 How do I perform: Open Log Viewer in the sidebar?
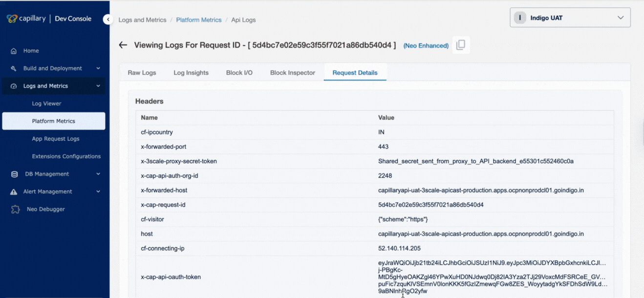click(x=46, y=104)
